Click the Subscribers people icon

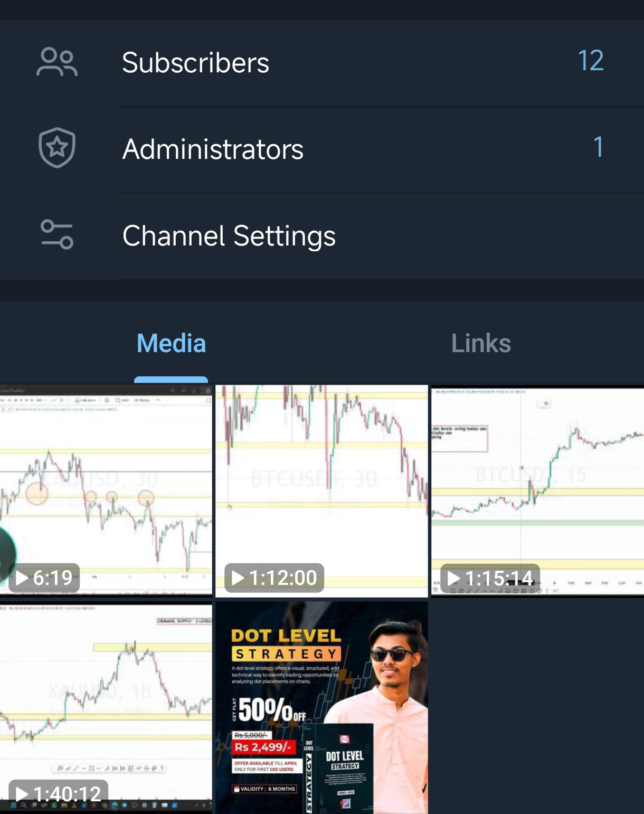57,61
